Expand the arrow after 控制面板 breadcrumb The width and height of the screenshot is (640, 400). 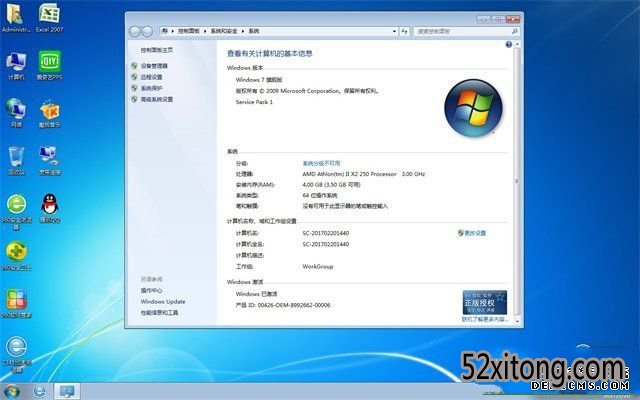[x=205, y=31]
